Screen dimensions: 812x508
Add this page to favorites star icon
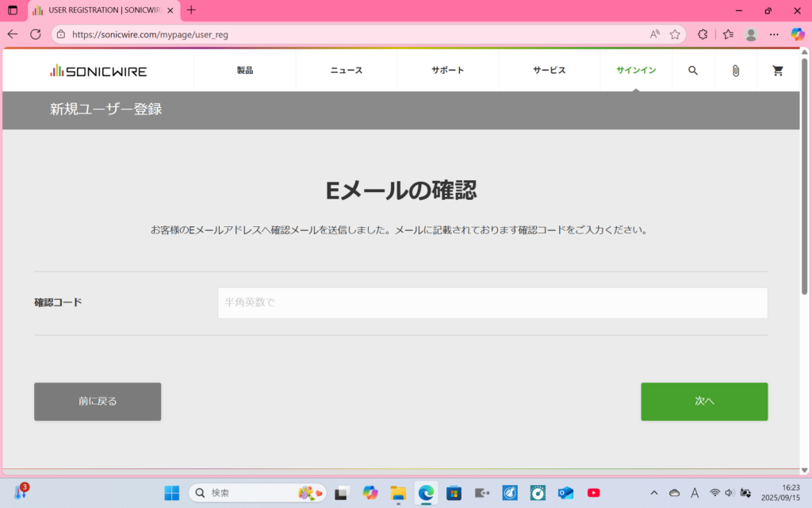pos(675,34)
